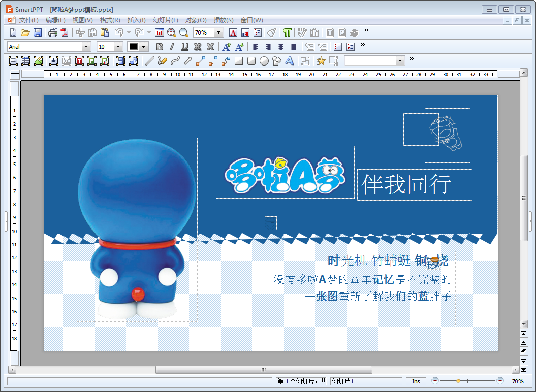The width and height of the screenshot is (536, 392).
Task: Center align the text
Action: pos(280,47)
